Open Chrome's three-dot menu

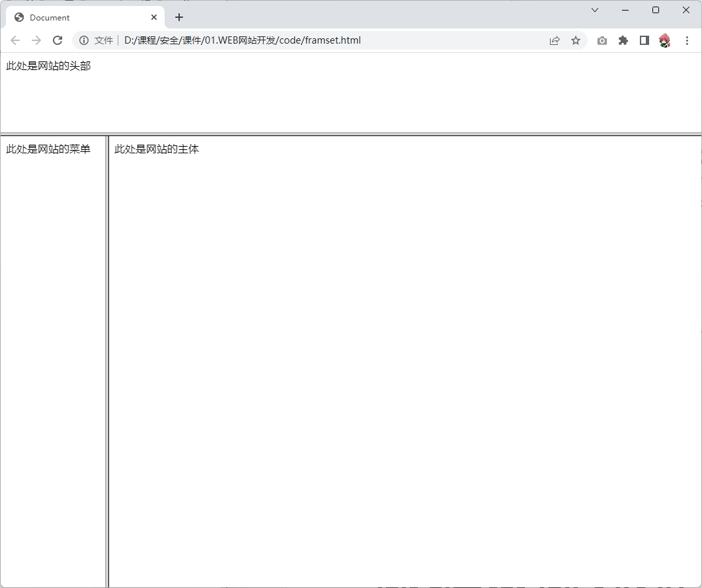click(x=687, y=40)
